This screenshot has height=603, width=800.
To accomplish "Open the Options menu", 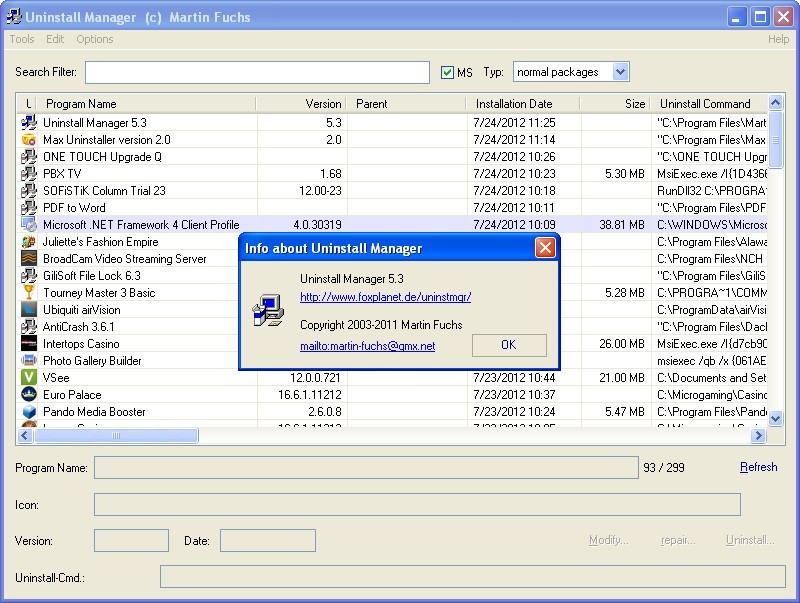I will pyautogui.click(x=95, y=39).
